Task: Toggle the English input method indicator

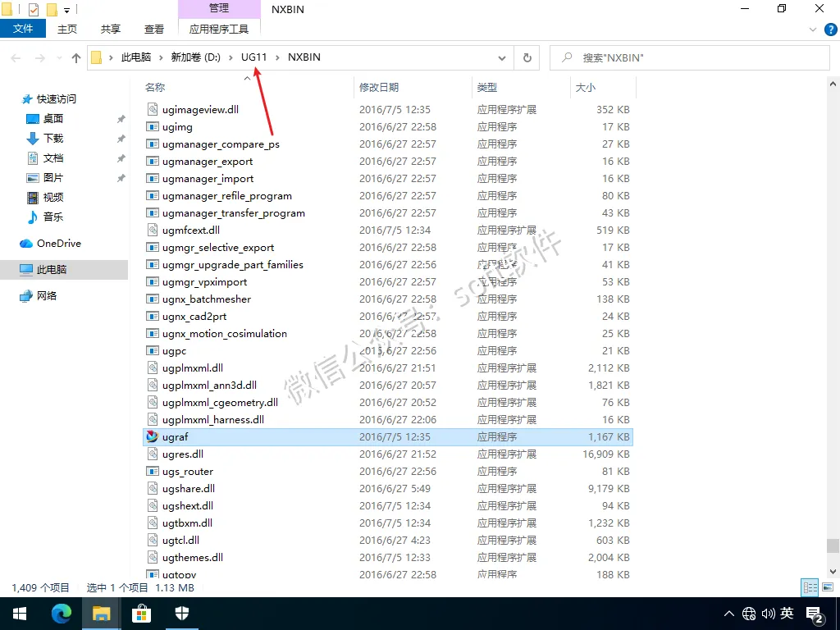Action: pos(787,614)
